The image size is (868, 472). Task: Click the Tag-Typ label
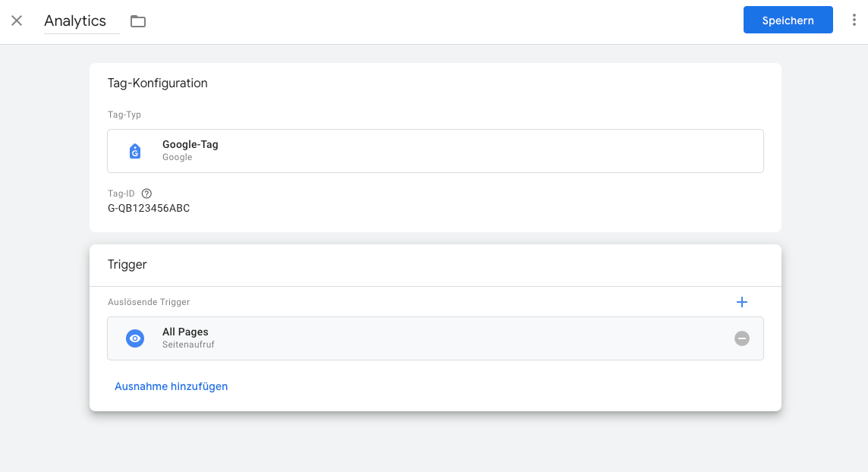coord(124,115)
